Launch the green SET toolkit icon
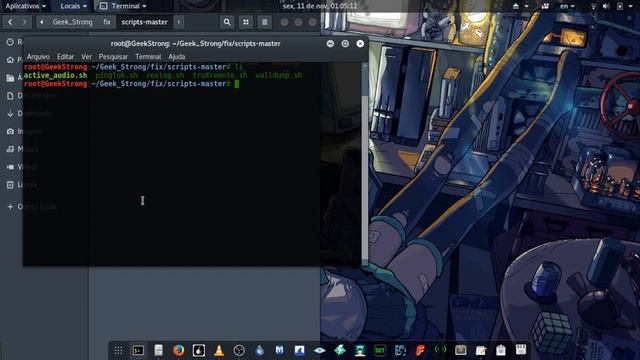This screenshot has width=640, height=360. 380,350
